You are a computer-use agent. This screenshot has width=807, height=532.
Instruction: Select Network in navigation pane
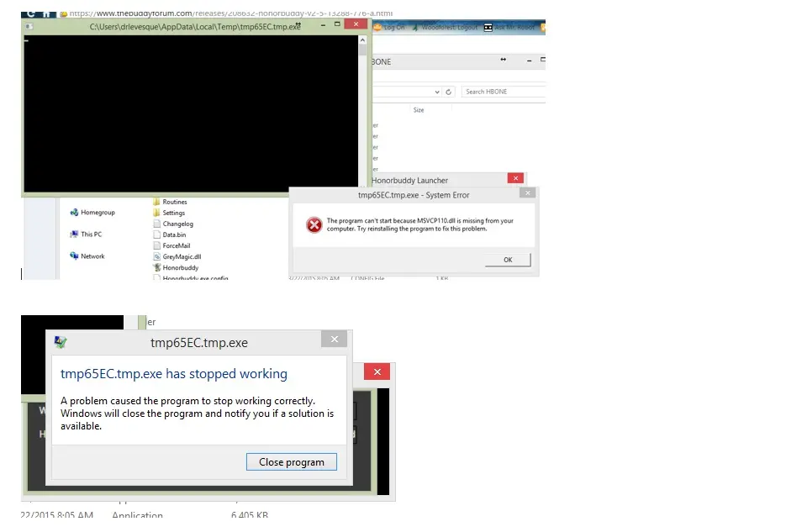pyautogui.click(x=92, y=256)
